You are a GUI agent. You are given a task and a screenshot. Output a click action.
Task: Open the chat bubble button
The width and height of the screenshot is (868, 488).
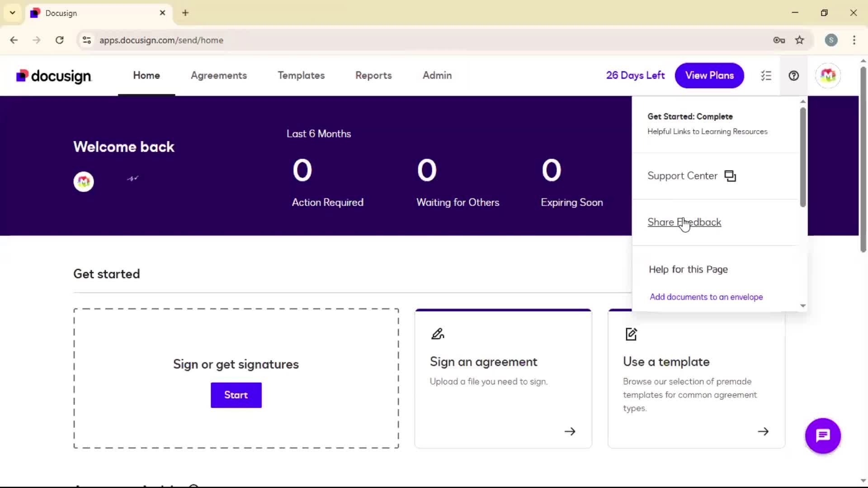[x=823, y=436]
